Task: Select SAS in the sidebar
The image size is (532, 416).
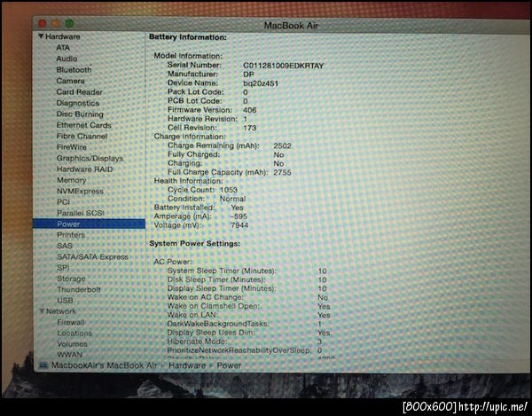Action: tap(65, 246)
